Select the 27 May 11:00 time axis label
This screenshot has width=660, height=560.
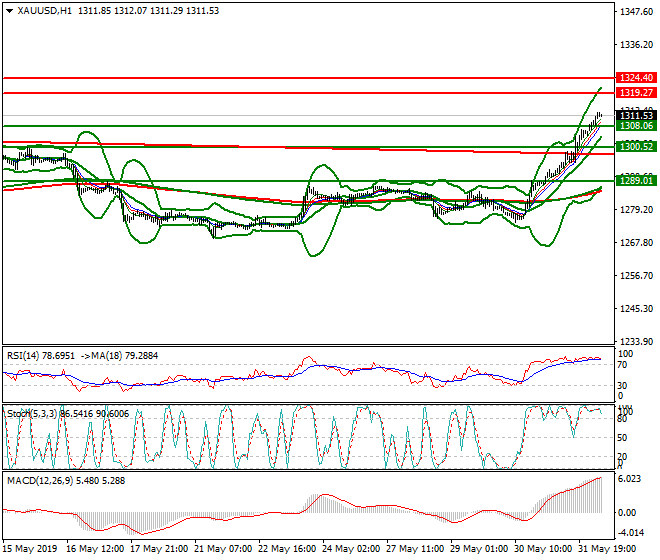click(x=415, y=549)
